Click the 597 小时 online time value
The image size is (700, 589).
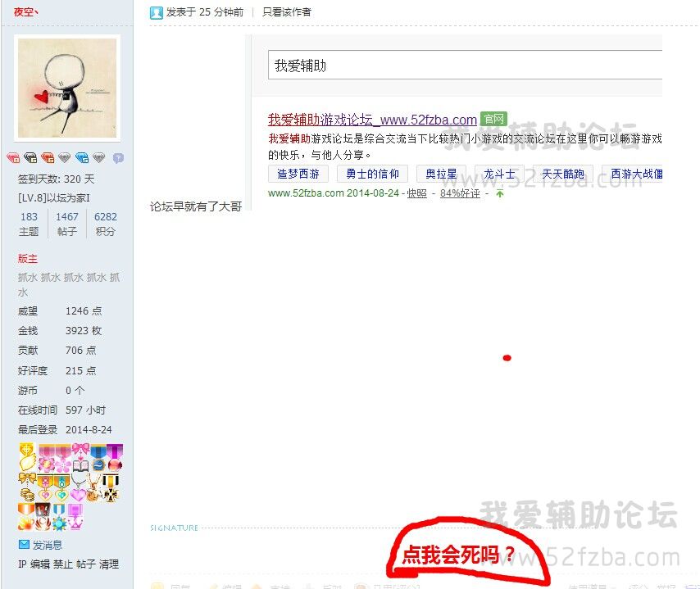coord(86,410)
